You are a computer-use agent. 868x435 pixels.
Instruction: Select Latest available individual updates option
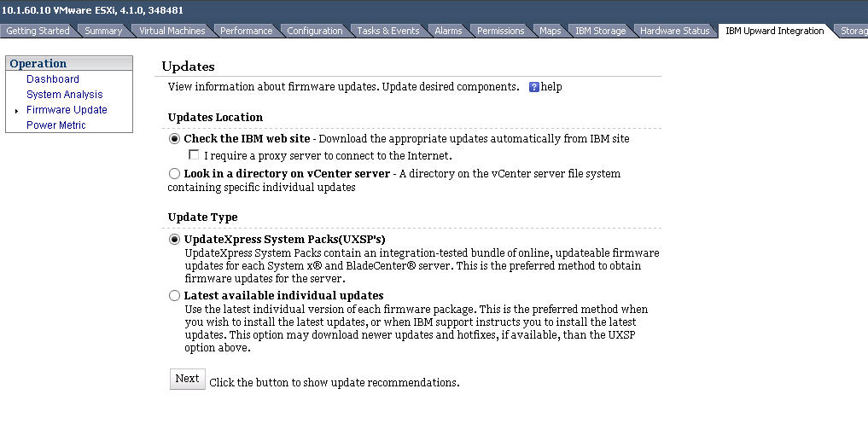[175, 296]
